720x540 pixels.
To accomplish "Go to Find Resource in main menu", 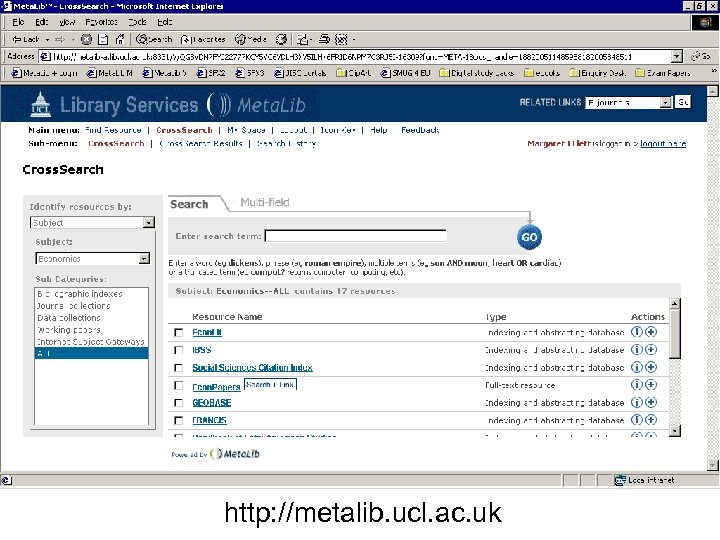I will [113, 130].
